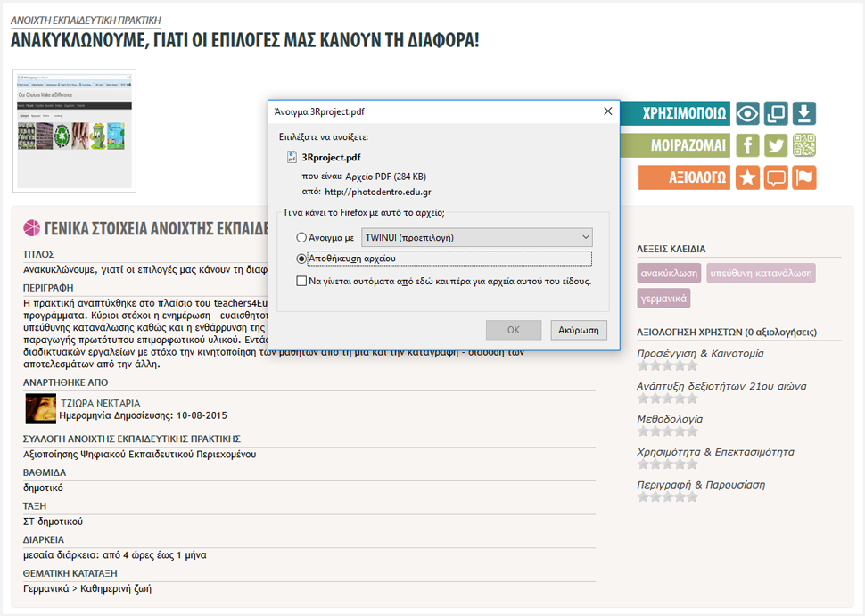Click the download arrow icon
This screenshot has height=616, width=865.
click(804, 113)
